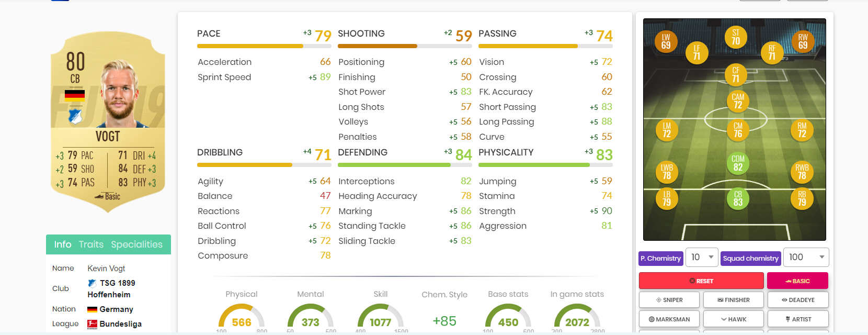Click the CAM 72 position marker

pyautogui.click(x=738, y=101)
